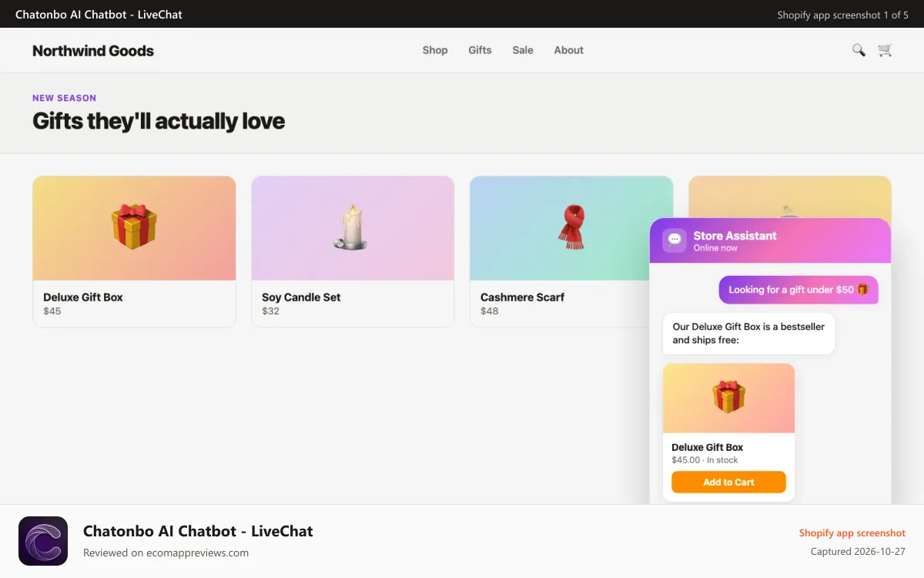Click the Deluxe Gift Box title in product grid
The height and width of the screenshot is (578, 924).
coord(83,297)
